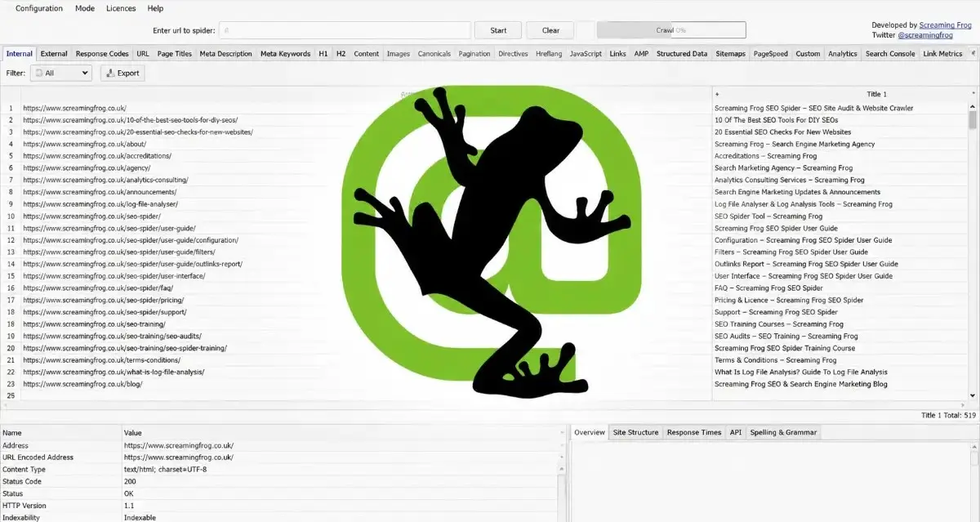
Task: Click the 'Title 1 Total: 519' status text
Action: pyautogui.click(x=948, y=415)
